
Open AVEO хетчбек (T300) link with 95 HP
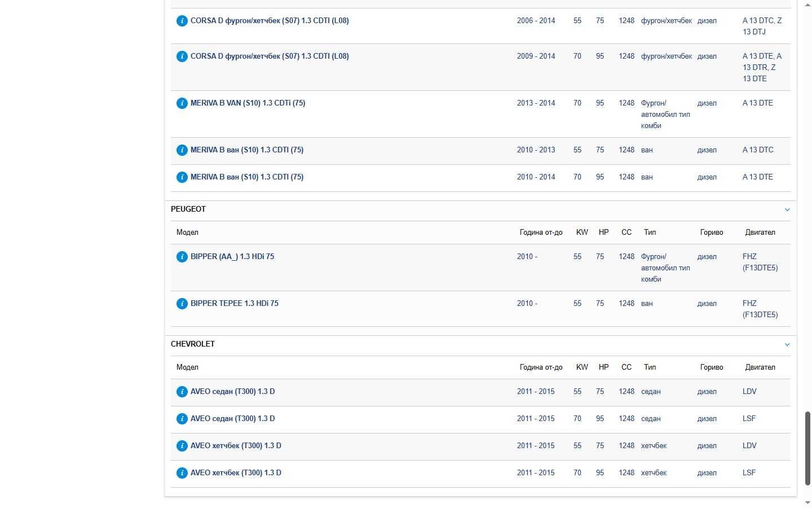pyautogui.click(x=236, y=472)
